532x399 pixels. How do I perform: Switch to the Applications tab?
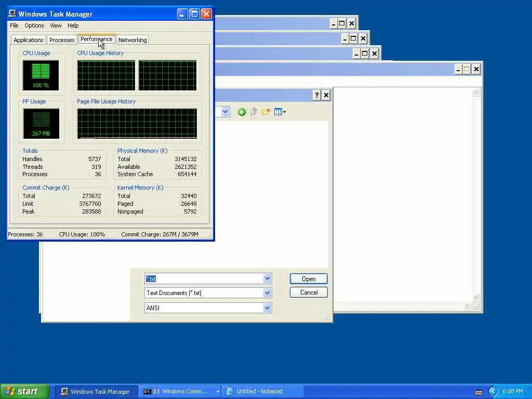coord(29,40)
